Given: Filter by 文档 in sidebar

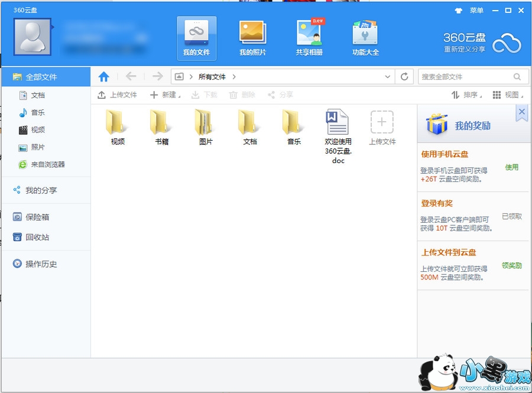Looking at the screenshot, I should [38, 95].
